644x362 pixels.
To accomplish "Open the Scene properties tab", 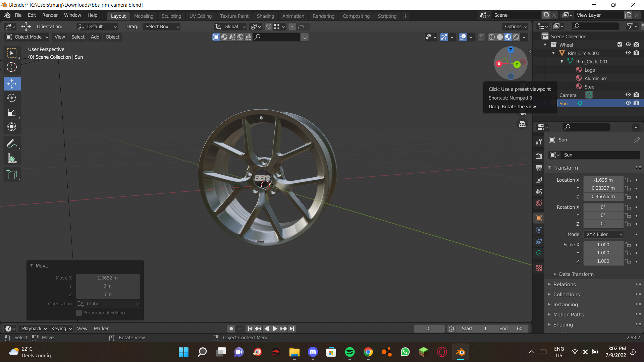I will click(x=539, y=191).
